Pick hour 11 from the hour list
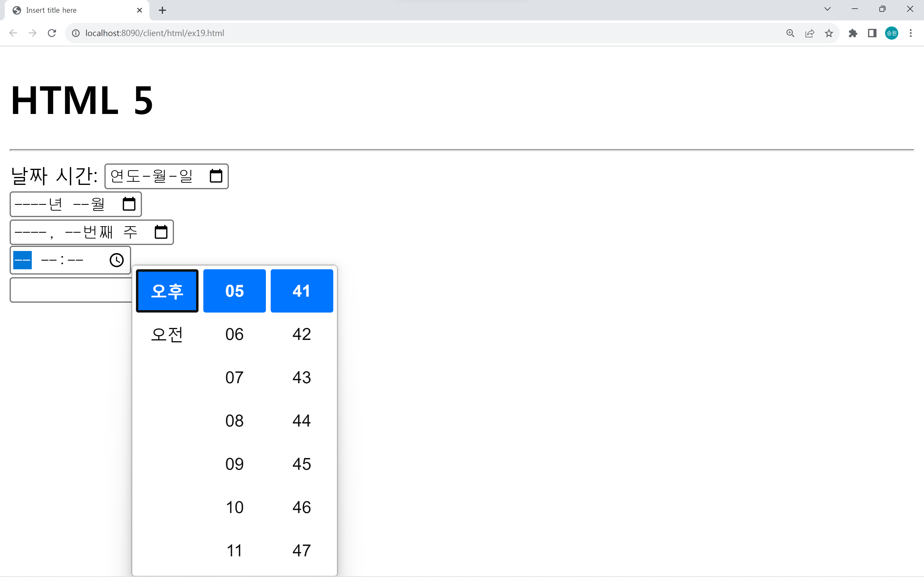924x577 pixels. pos(234,550)
